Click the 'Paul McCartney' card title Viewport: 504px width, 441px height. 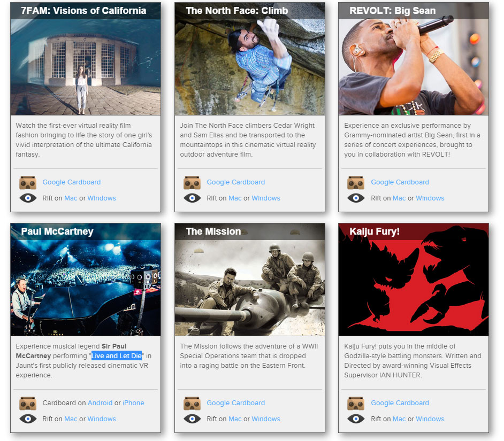coord(57,231)
